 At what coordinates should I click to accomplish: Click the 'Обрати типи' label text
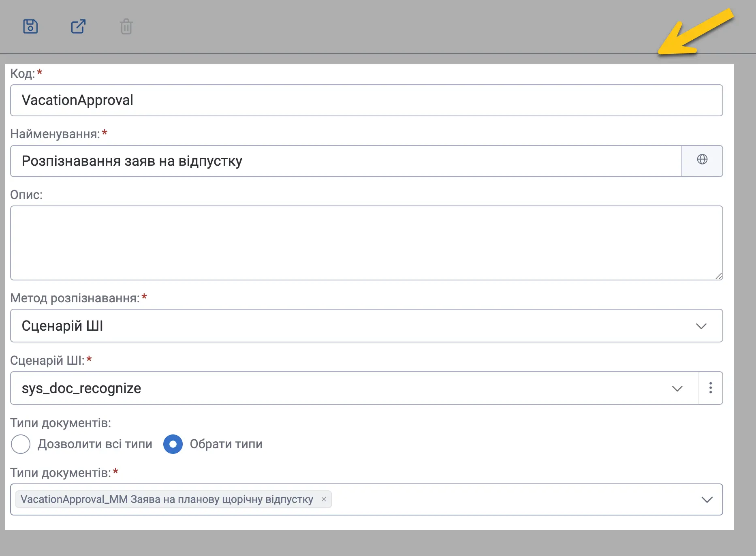(226, 444)
